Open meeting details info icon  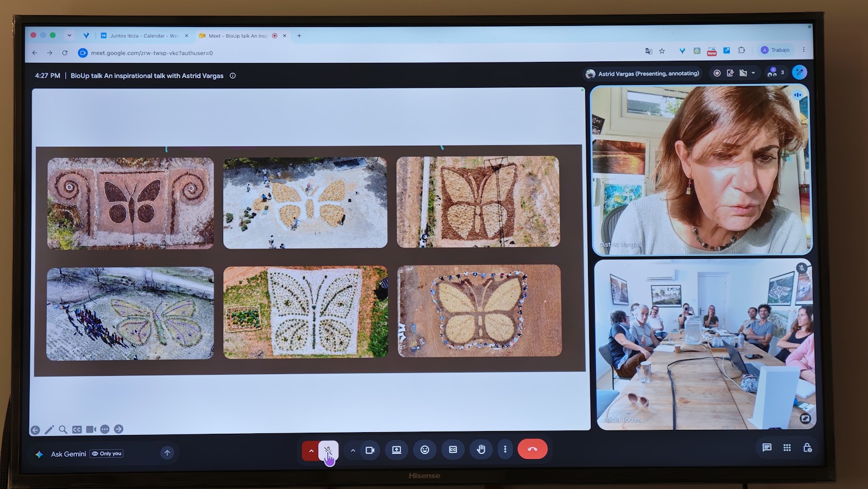233,75
